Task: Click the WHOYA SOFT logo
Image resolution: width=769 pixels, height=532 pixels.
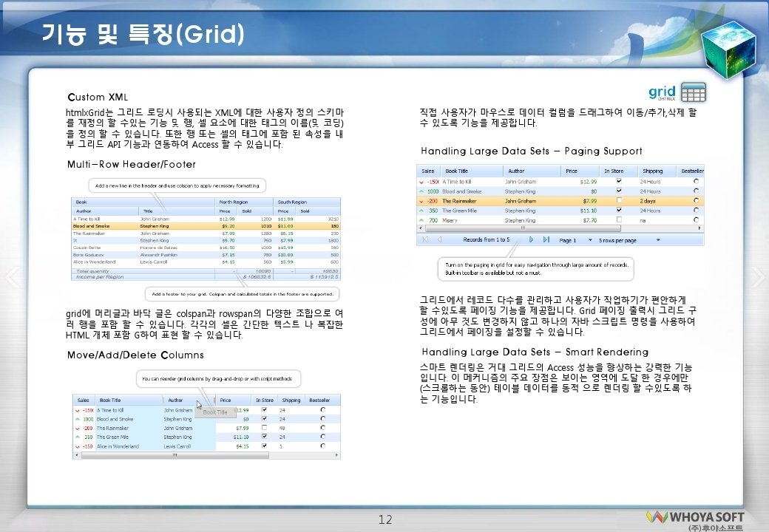Action: (695, 519)
